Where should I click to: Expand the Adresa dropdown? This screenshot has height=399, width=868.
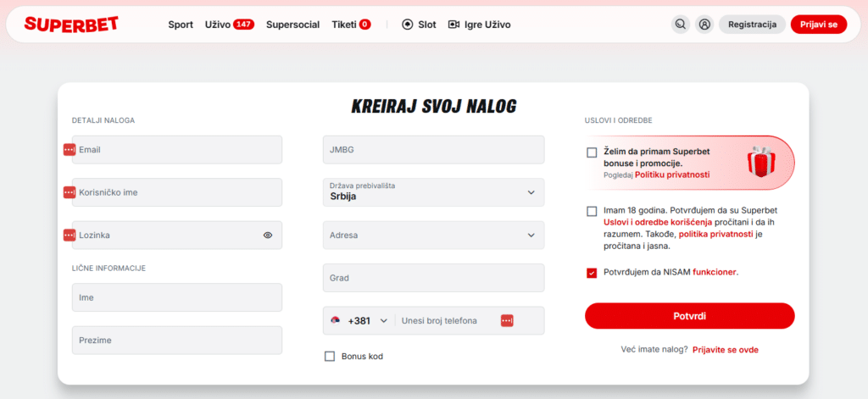pyautogui.click(x=433, y=236)
